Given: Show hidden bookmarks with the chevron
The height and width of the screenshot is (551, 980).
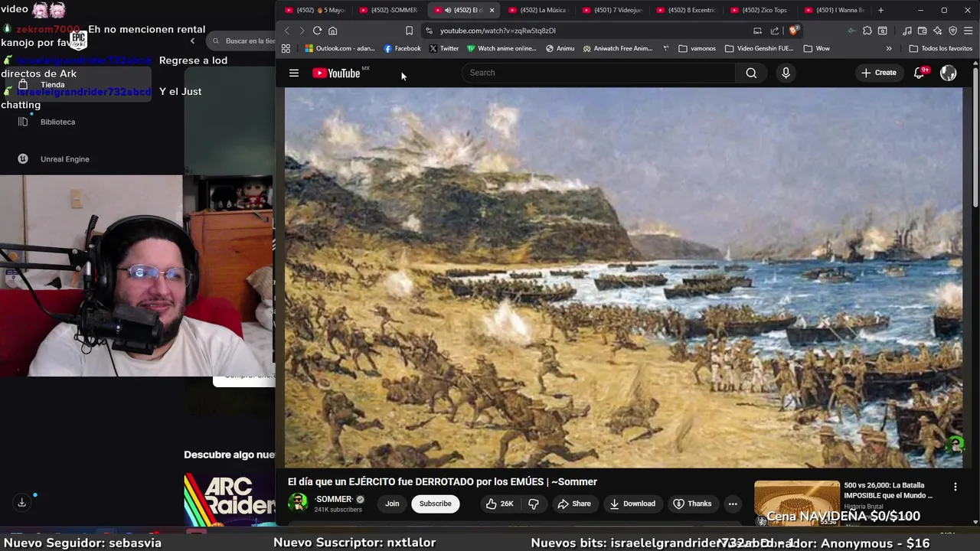Looking at the screenshot, I should 889,48.
